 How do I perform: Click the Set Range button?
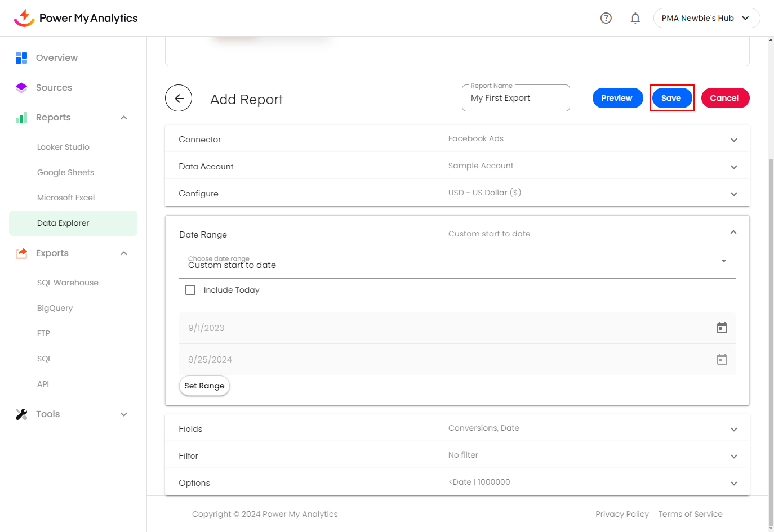coord(204,386)
